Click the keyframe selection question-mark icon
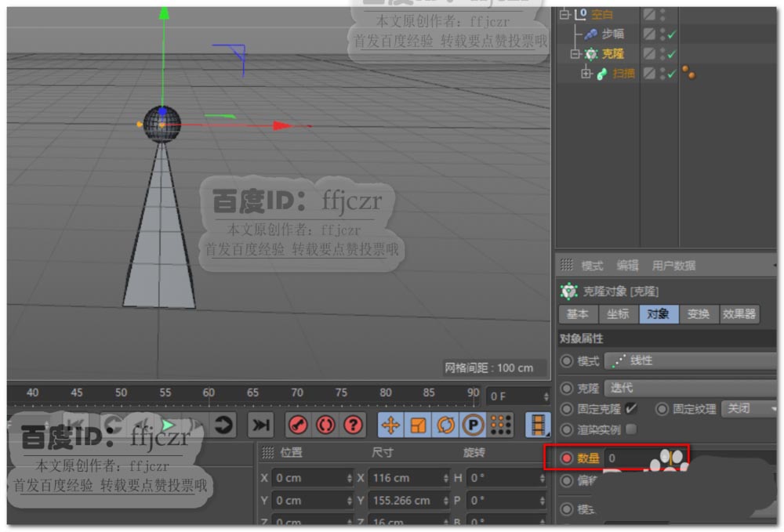This screenshot has width=784, height=532. 353,425
